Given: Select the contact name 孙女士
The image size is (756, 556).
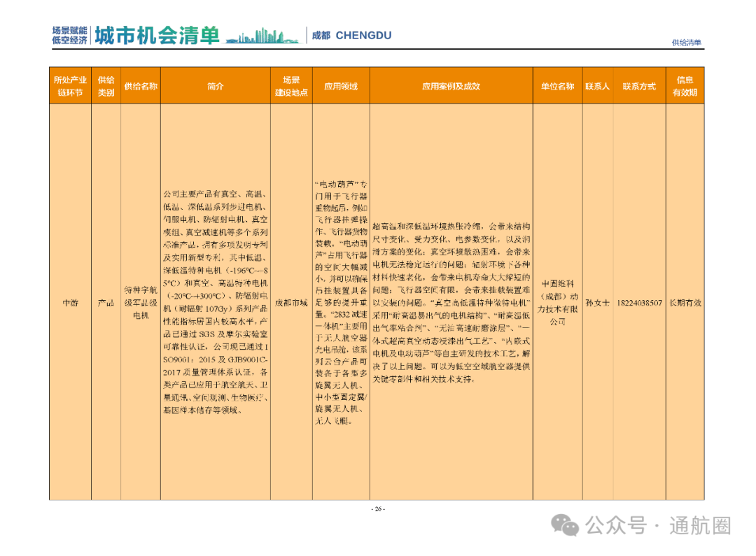Looking at the screenshot, I should pos(598,303).
